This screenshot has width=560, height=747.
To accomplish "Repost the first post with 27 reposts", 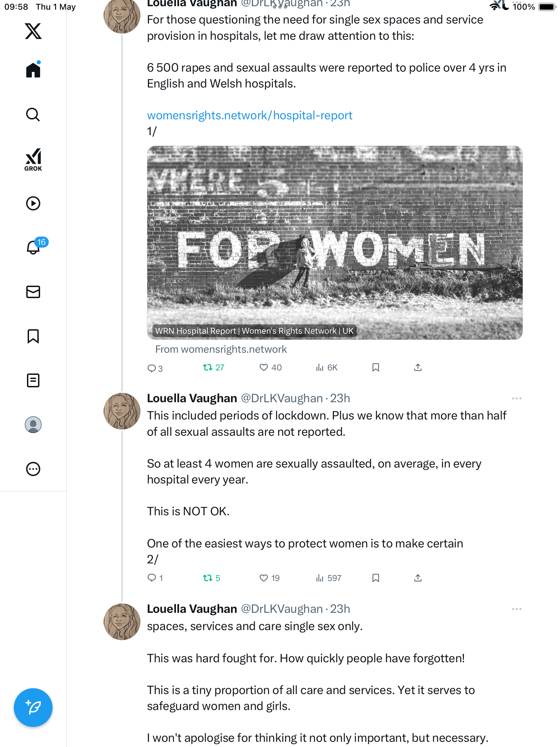I will coord(213,367).
